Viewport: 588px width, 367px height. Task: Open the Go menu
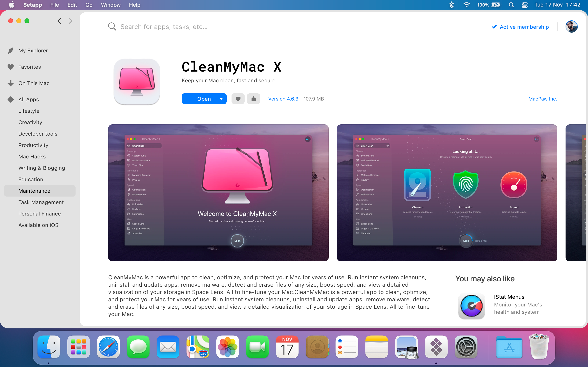point(89,5)
